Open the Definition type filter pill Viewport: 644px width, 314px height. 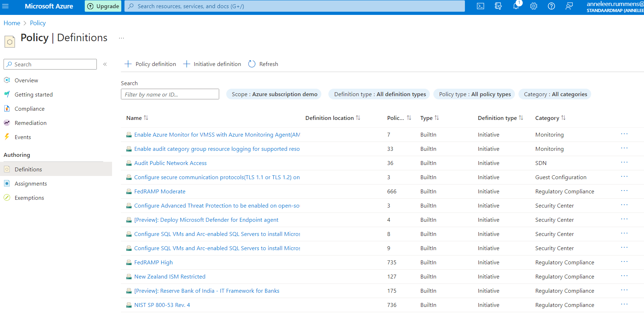coord(379,94)
